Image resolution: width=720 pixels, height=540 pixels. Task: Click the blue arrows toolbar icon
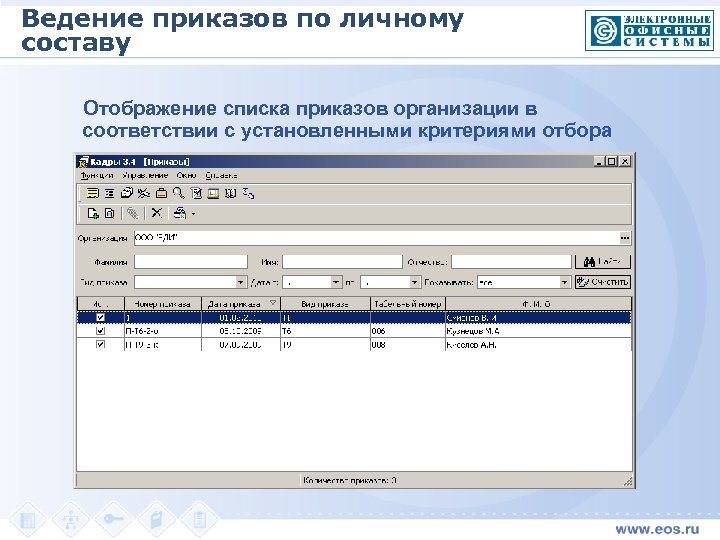248,193
